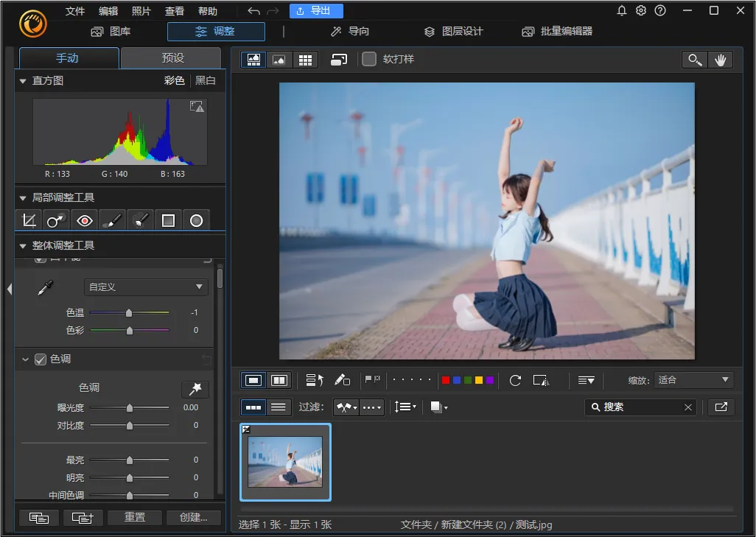The width and height of the screenshot is (756, 537).
Task: Click the 重置 reset button
Action: (x=135, y=517)
